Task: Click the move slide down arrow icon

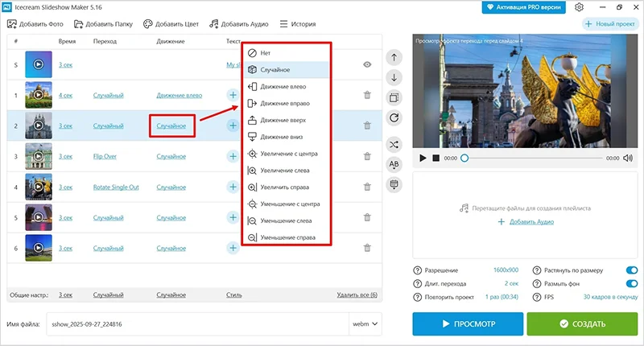Action: [394, 77]
